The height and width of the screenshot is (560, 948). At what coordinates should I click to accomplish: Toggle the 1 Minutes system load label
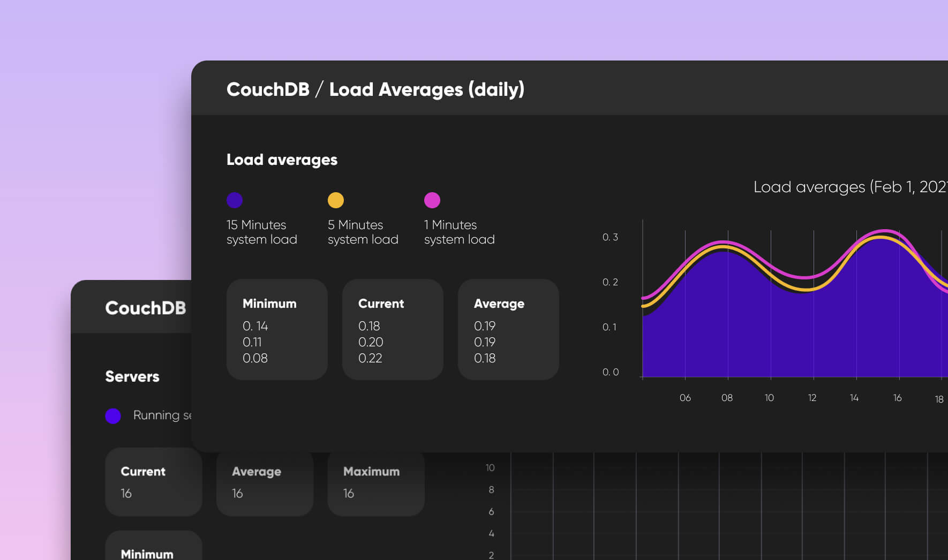coord(459,232)
